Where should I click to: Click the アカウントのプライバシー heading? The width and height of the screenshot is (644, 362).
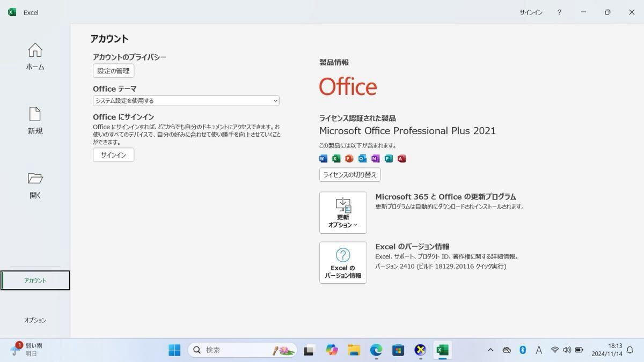click(x=129, y=57)
